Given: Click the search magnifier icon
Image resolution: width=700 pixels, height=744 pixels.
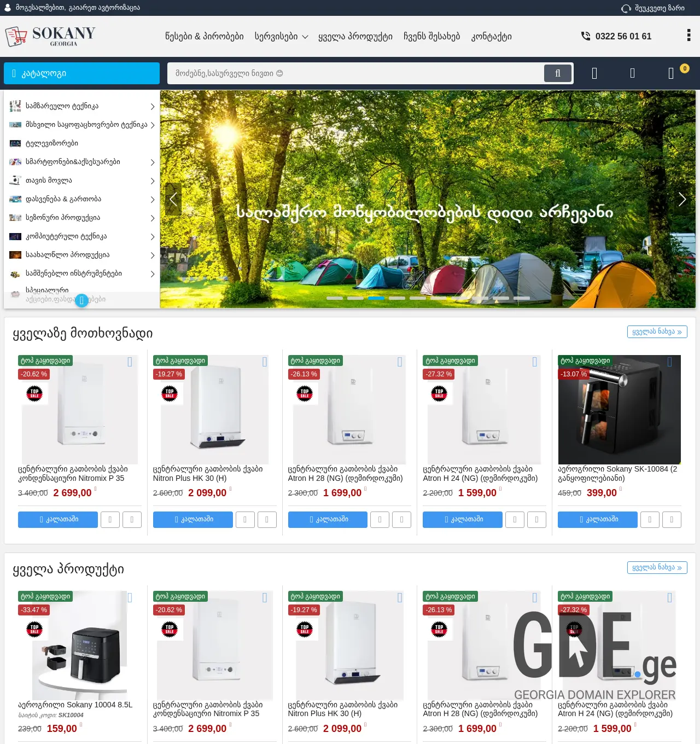Looking at the screenshot, I should pos(557,73).
